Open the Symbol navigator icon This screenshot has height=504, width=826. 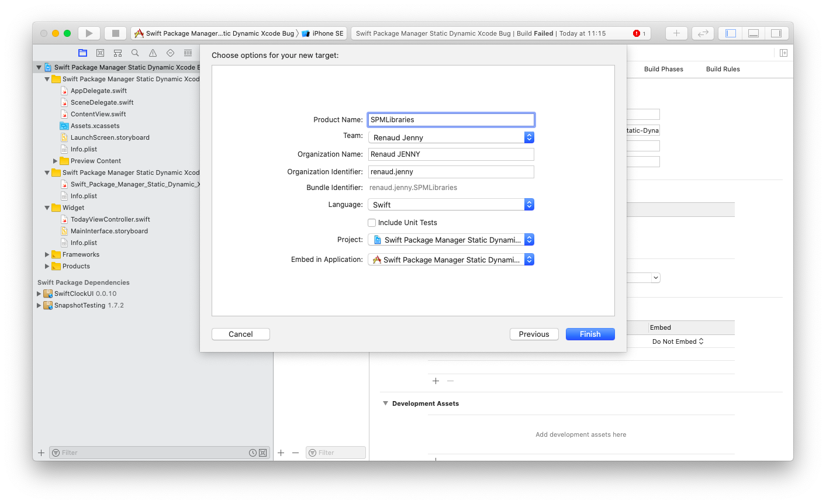point(117,53)
